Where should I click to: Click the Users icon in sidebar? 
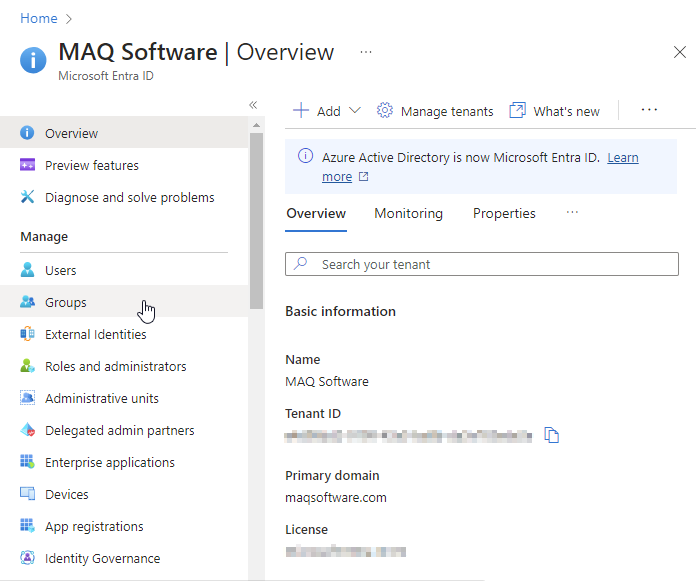(x=27, y=270)
